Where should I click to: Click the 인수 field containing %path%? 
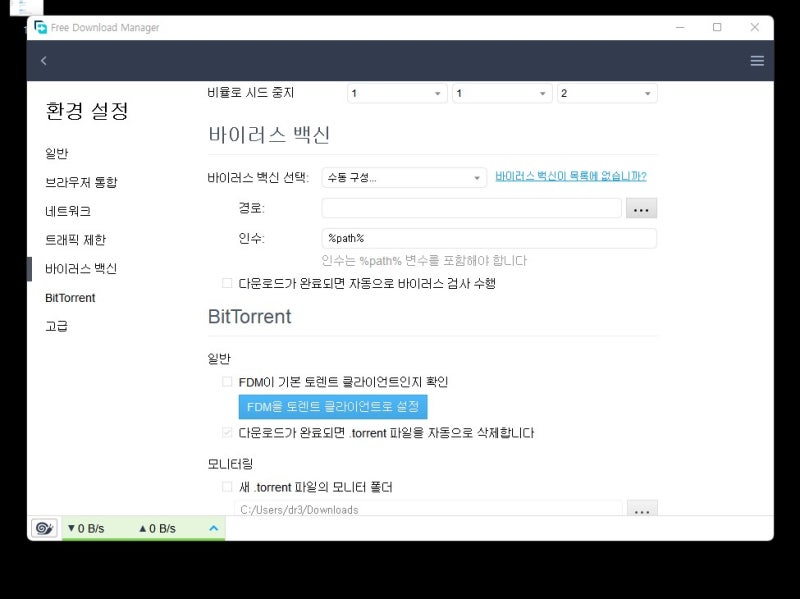pos(489,238)
